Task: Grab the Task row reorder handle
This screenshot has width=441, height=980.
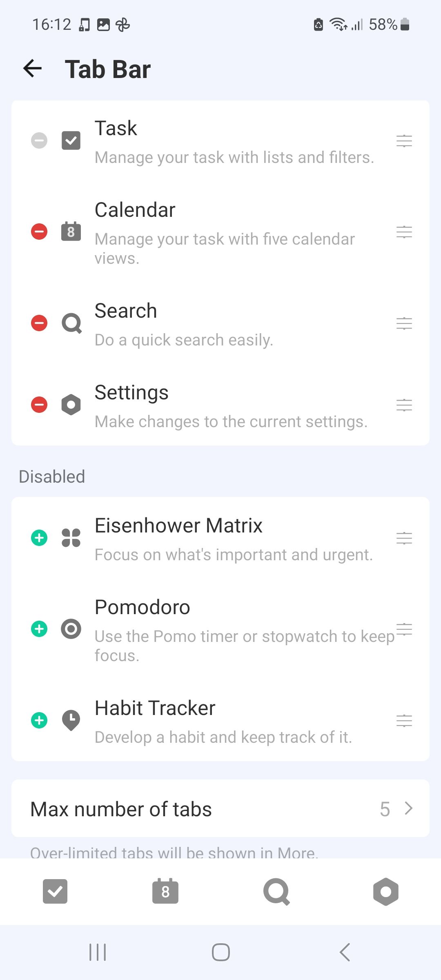Action: (x=404, y=141)
